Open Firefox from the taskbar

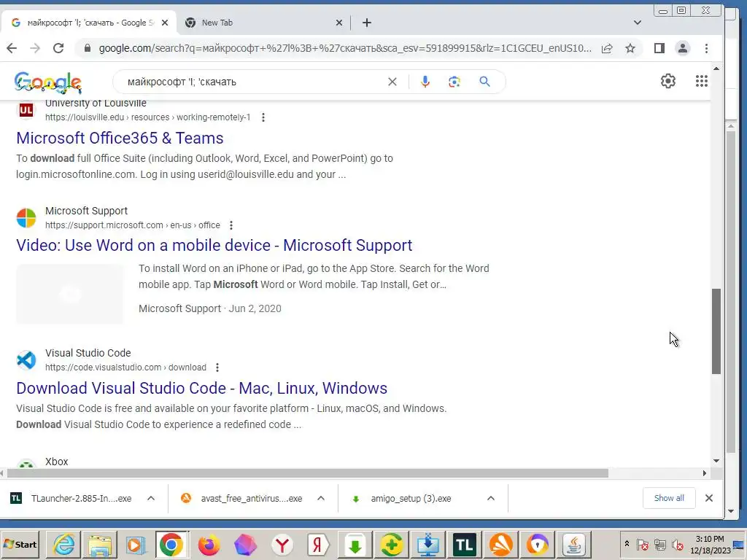208,544
